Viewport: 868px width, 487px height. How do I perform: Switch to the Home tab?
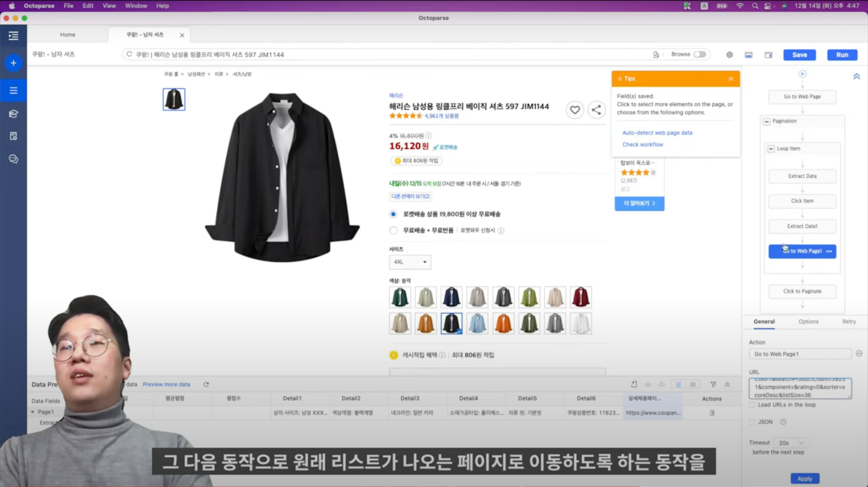click(67, 35)
